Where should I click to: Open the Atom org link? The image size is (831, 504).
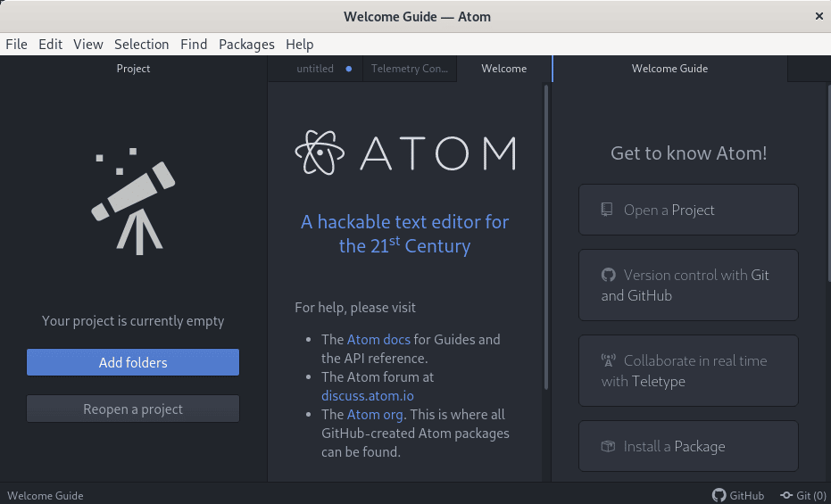coord(375,415)
